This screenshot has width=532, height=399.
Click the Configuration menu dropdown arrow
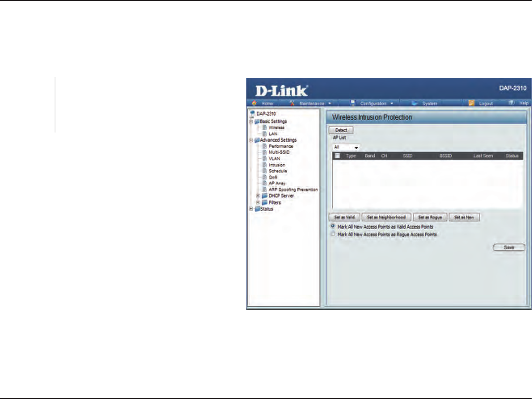tap(392, 104)
